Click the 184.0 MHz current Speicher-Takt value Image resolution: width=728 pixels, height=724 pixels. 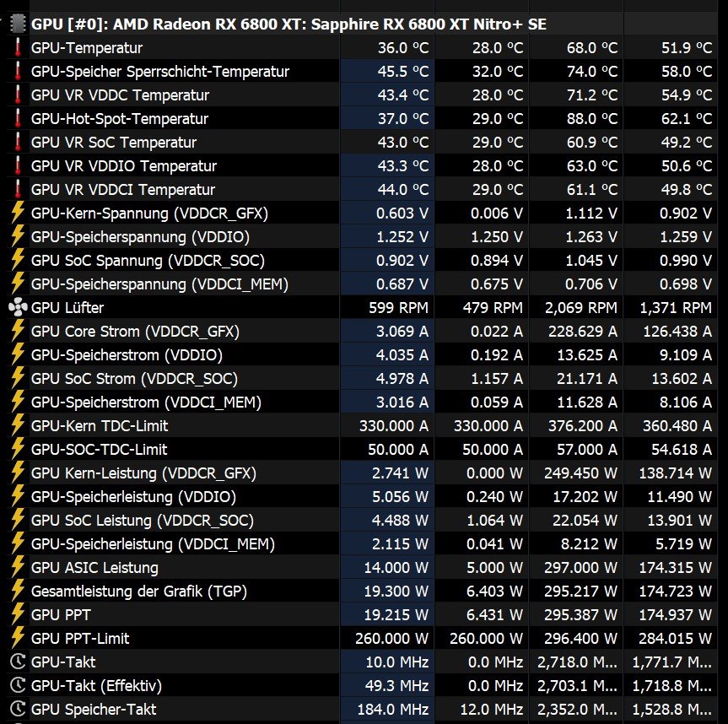pos(393,709)
